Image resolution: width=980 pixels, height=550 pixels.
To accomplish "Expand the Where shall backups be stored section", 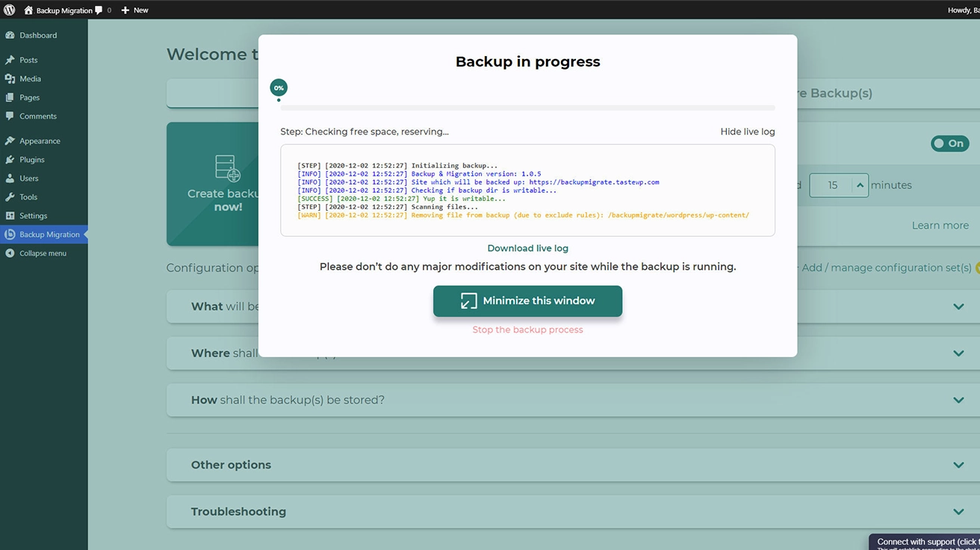I will coord(573,353).
